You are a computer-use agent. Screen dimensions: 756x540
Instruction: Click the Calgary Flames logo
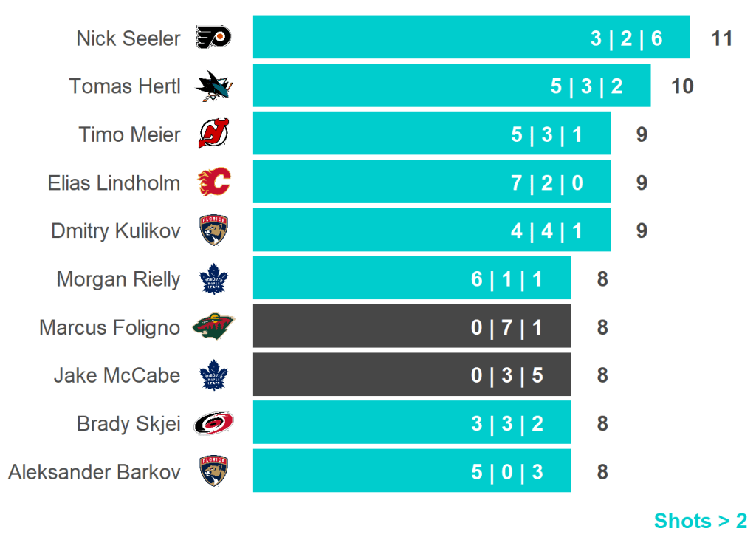(x=213, y=182)
